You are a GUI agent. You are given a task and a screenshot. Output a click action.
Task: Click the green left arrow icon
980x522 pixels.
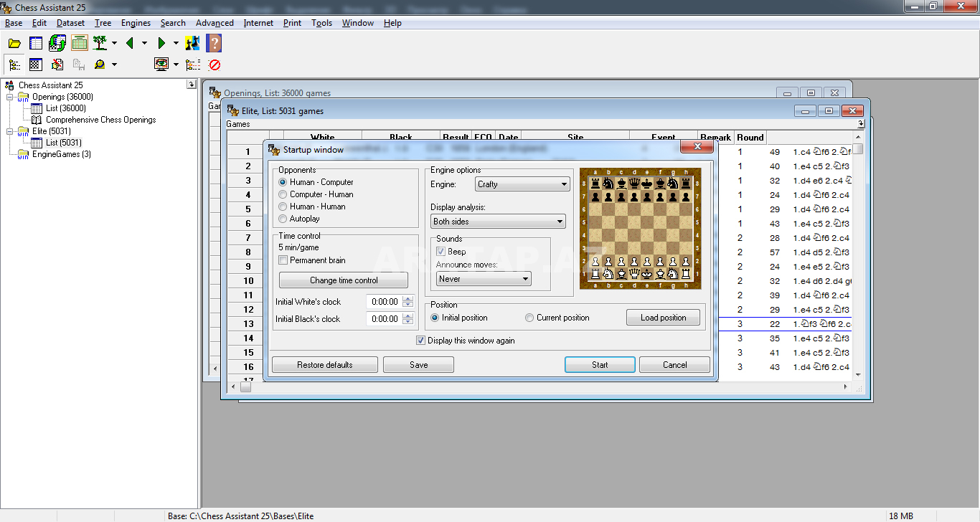point(130,43)
